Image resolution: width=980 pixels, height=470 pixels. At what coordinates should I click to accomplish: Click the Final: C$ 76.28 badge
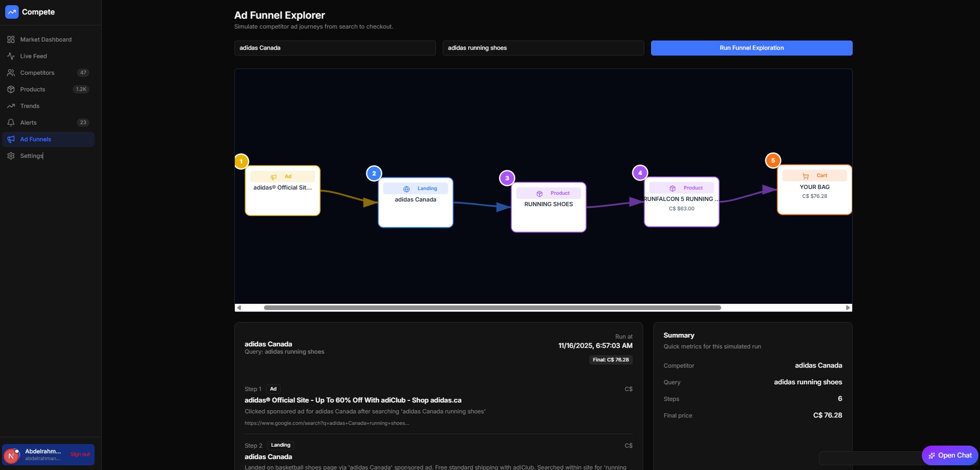tap(611, 360)
